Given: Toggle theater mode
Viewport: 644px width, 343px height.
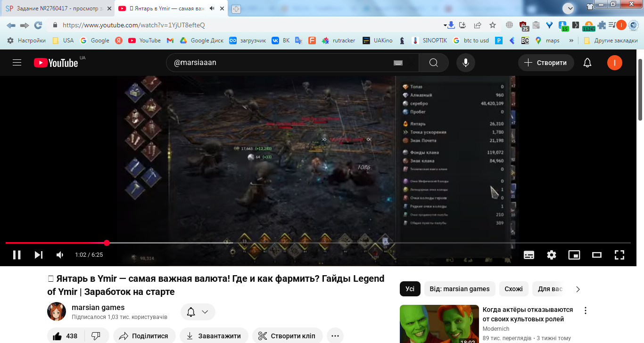Looking at the screenshot, I should [597, 255].
